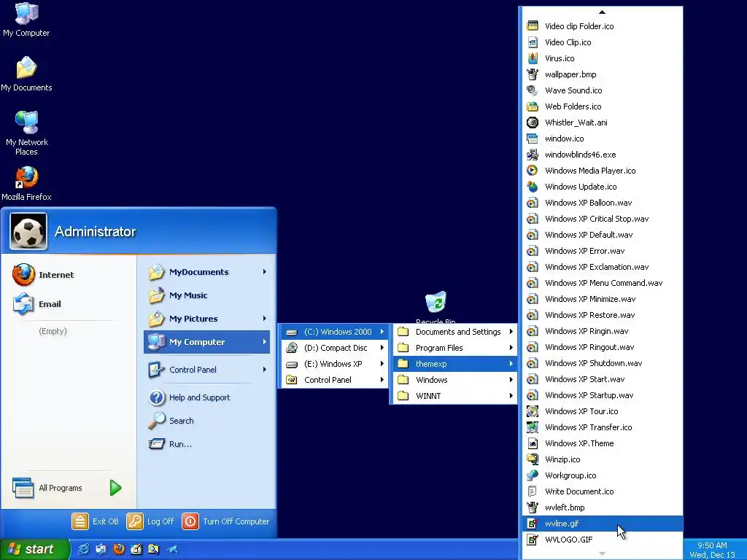This screenshot has width=747, height=560.
Task: Click the Search magnifier icon
Action: (x=156, y=421)
